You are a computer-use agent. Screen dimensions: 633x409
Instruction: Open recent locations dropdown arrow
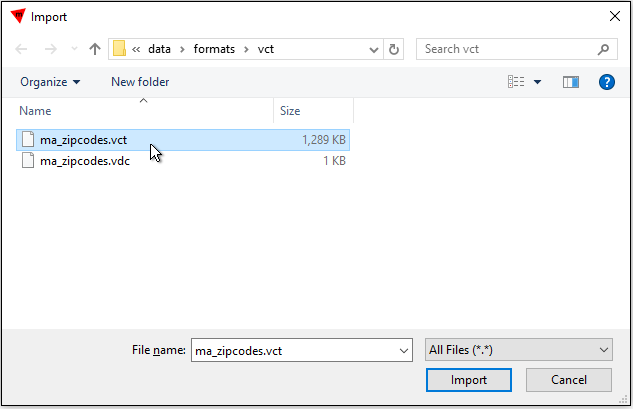click(x=73, y=49)
